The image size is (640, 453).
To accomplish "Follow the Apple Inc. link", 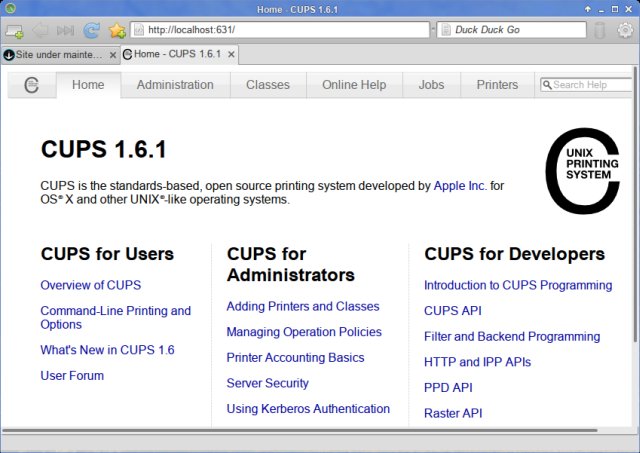I will coord(459,185).
